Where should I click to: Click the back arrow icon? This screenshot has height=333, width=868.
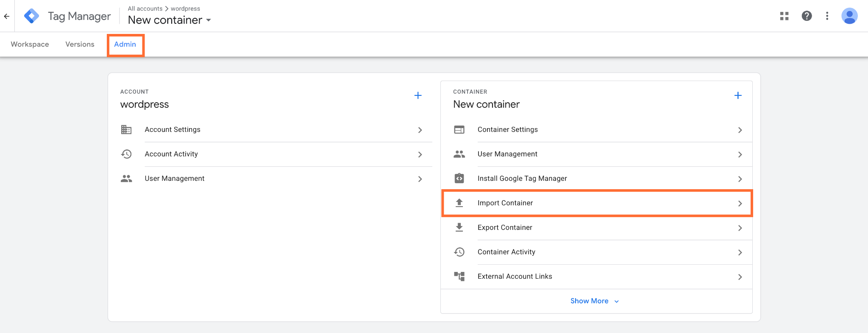pos(7,16)
